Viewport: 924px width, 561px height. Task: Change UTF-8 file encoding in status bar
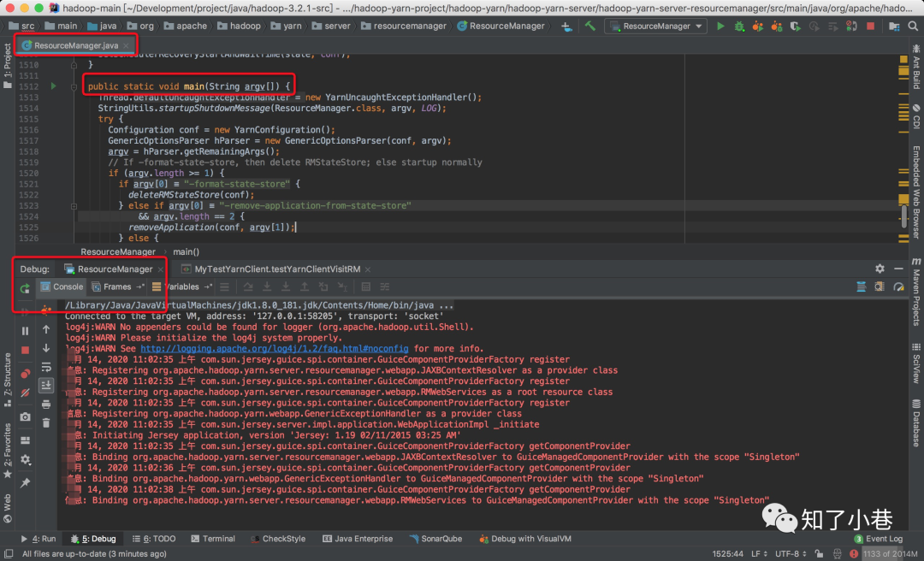tap(791, 554)
